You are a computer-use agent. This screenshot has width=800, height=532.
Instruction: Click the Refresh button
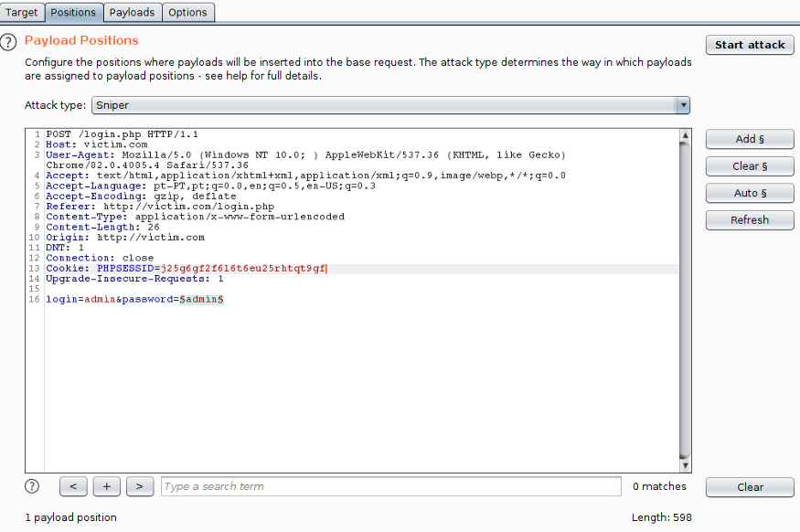pos(750,220)
